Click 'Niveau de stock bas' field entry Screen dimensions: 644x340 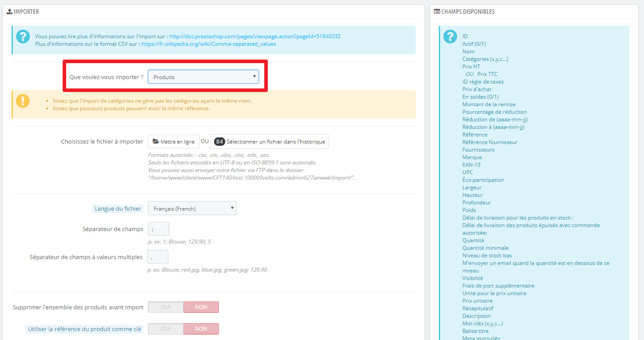tap(487, 256)
